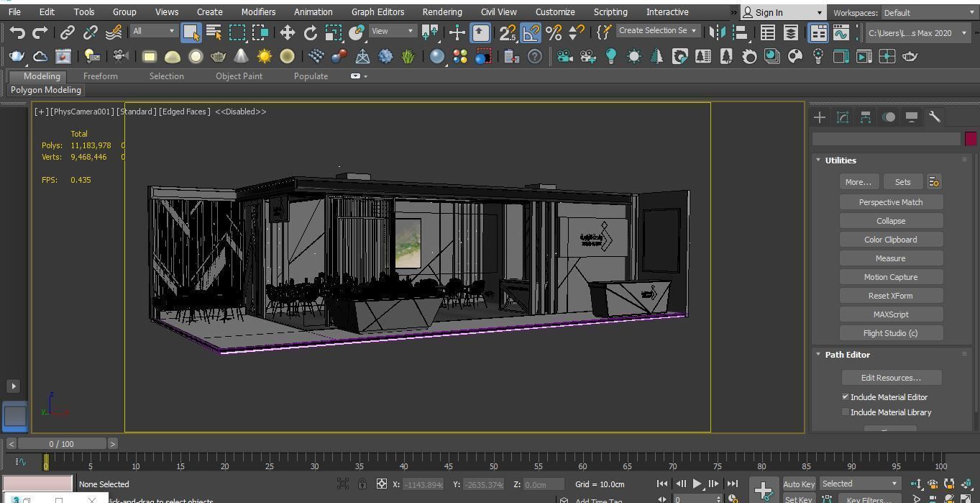Click the Perspective Match button
Screen dimensions: 980x503
pyautogui.click(x=891, y=202)
